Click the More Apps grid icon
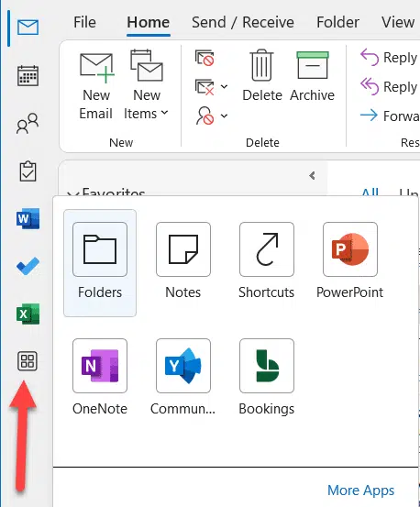The width and height of the screenshot is (420, 507). coord(28,361)
